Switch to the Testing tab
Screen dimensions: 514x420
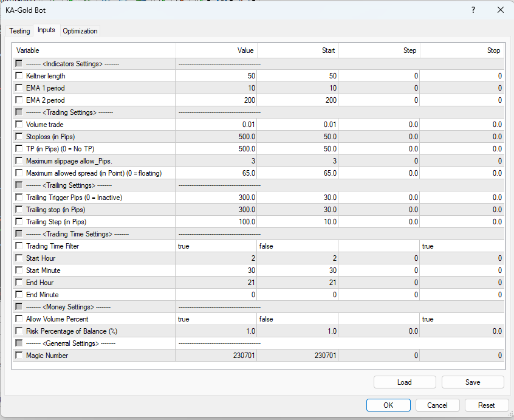click(19, 30)
